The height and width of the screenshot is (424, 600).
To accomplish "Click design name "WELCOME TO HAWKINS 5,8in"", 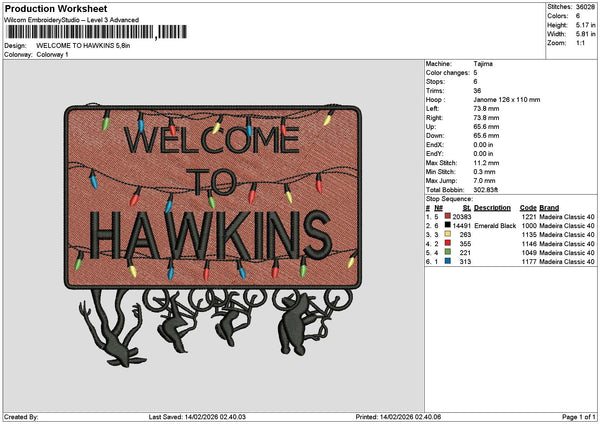I will [83, 46].
